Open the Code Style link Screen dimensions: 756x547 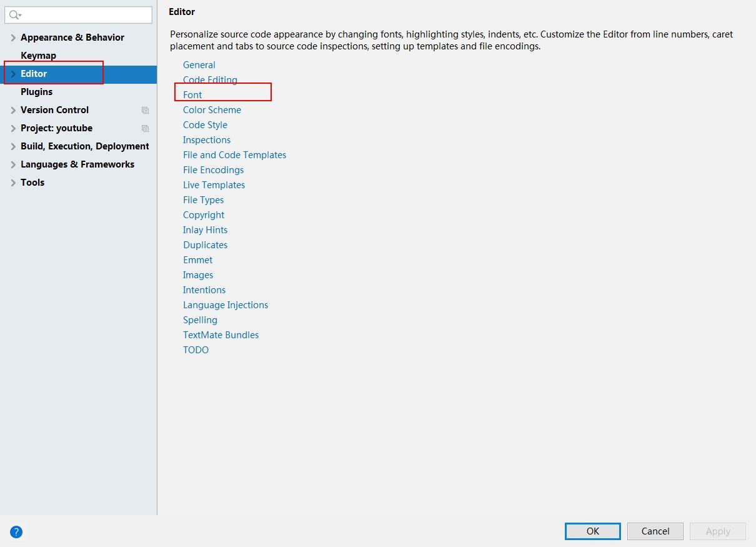[x=205, y=125]
